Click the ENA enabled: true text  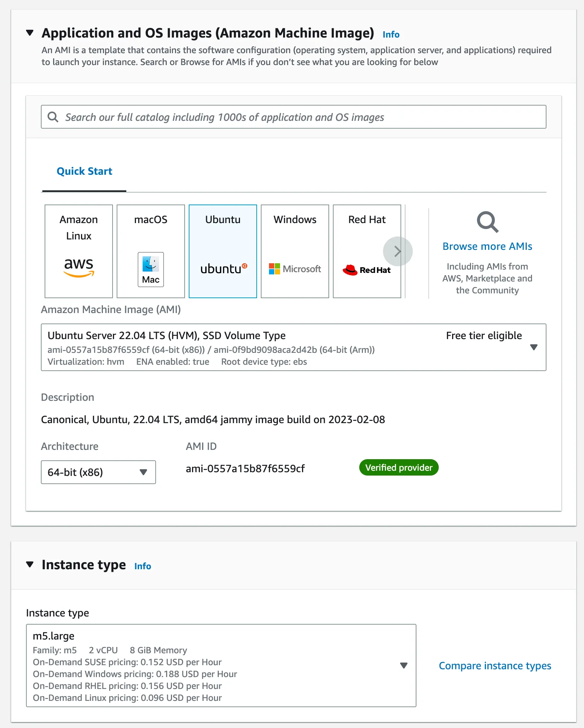coord(173,362)
